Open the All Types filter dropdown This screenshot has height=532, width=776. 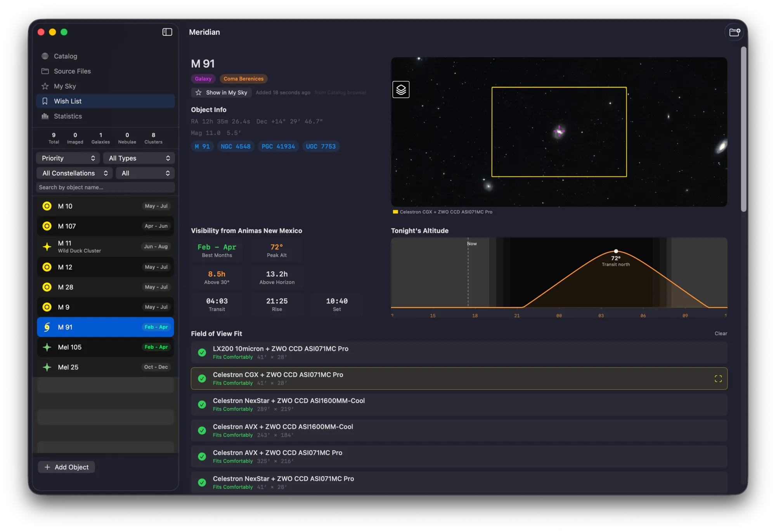point(139,158)
